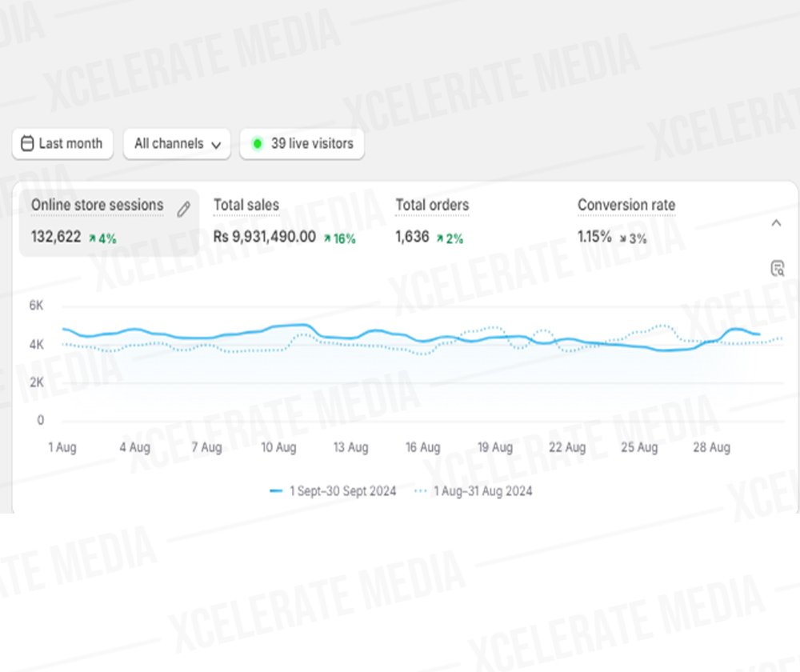
Task: Click the 4K y-axis label
Action: click(x=36, y=345)
